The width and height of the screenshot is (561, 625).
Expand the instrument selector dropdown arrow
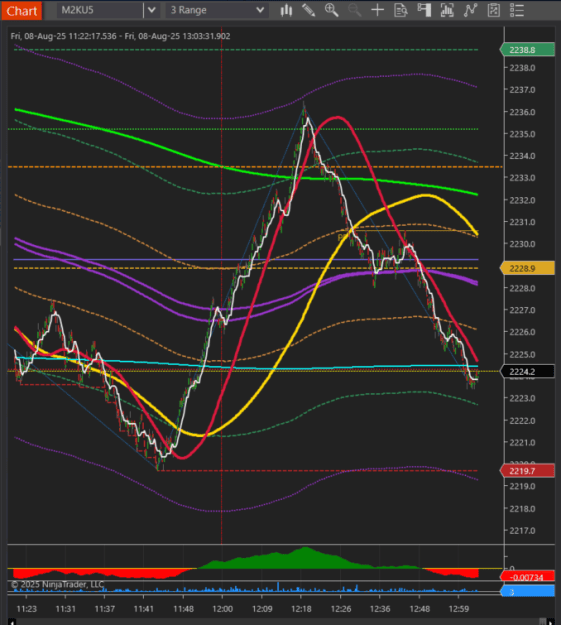(x=152, y=10)
